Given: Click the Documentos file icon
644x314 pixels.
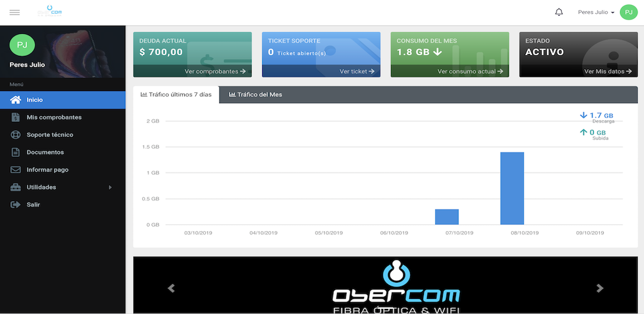Looking at the screenshot, I should coord(15,152).
